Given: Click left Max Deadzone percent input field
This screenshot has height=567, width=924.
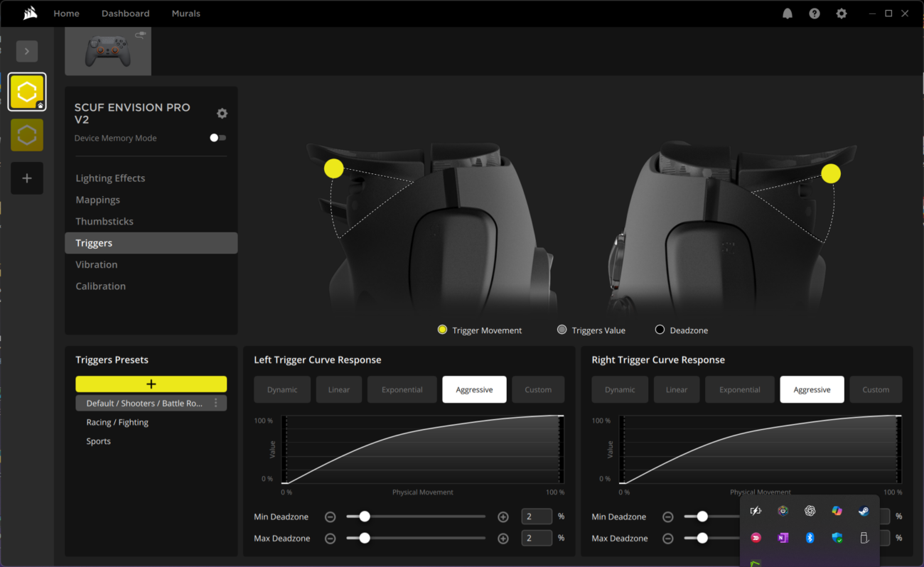Looking at the screenshot, I should 537,538.
